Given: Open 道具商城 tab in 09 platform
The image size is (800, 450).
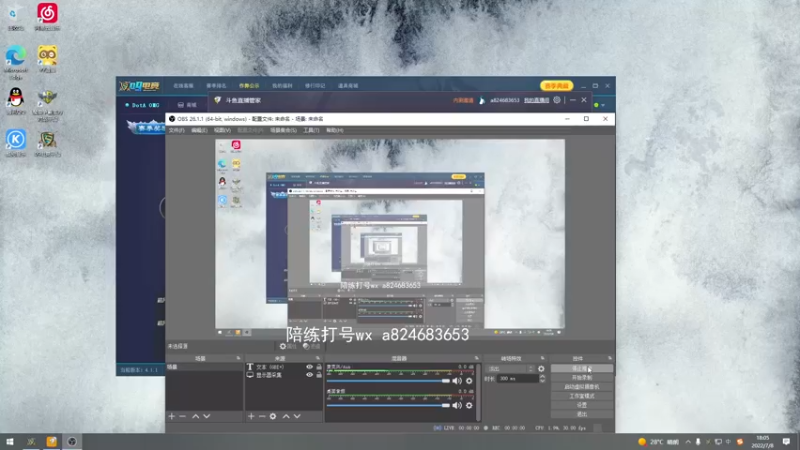Looking at the screenshot, I should 348,86.
